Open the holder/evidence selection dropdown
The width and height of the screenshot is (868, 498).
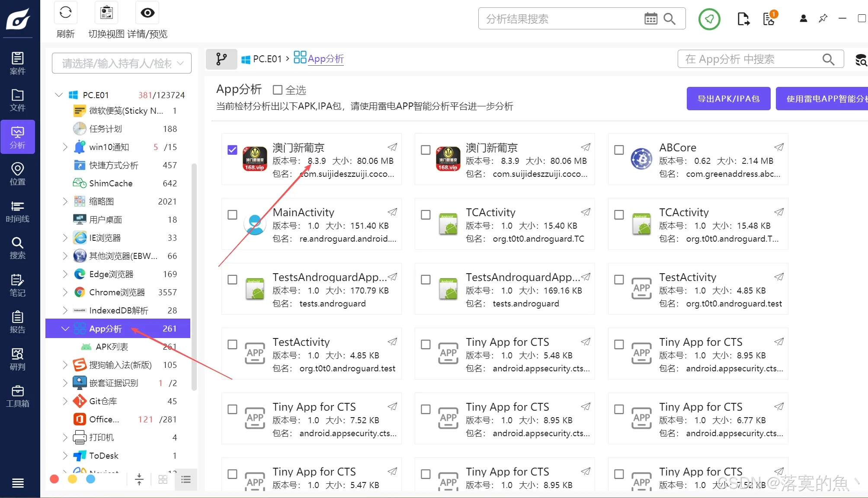click(122, 64)
